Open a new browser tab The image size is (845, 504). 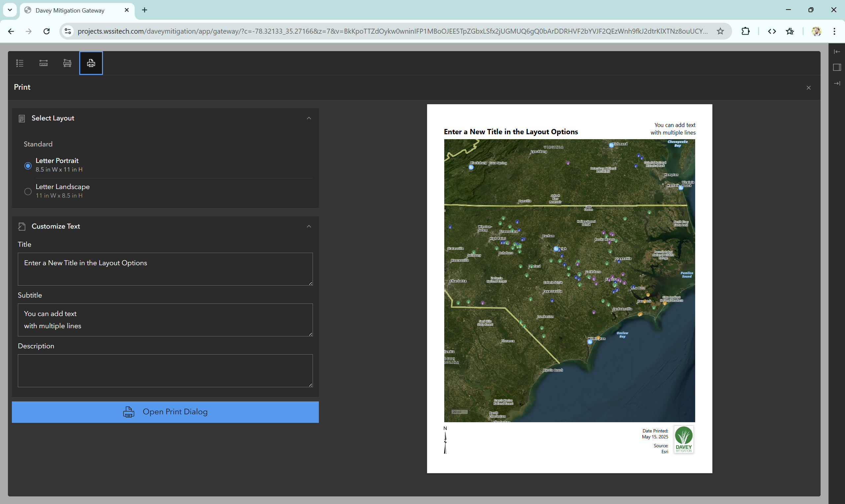144,10
